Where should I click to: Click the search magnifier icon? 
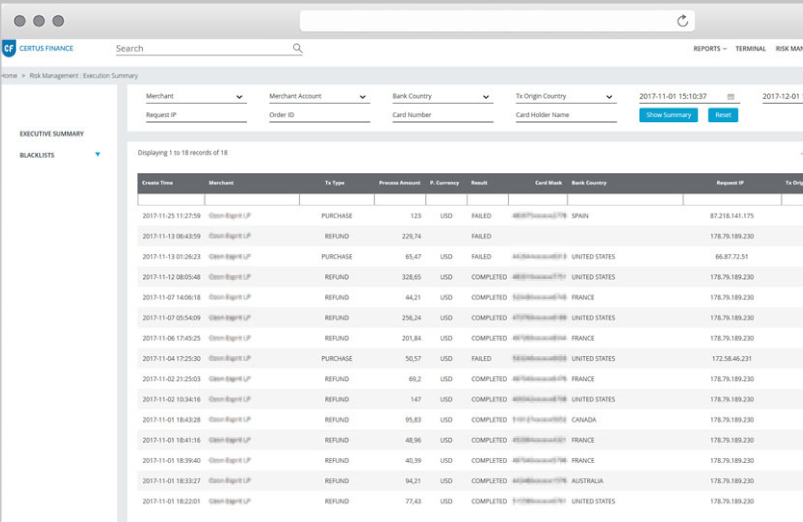coord(297,48)
